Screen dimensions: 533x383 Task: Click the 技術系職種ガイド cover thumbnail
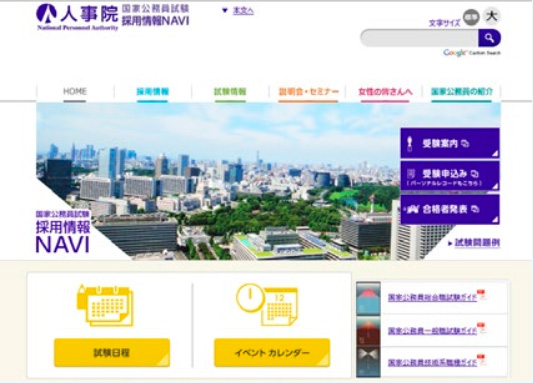tap(368, 363)
